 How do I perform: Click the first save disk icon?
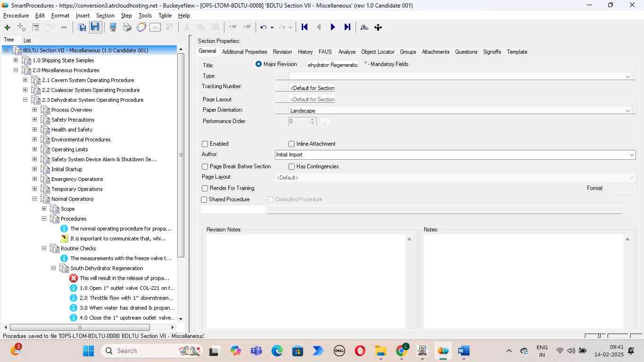pyautogui.click(x=82, y=27)
